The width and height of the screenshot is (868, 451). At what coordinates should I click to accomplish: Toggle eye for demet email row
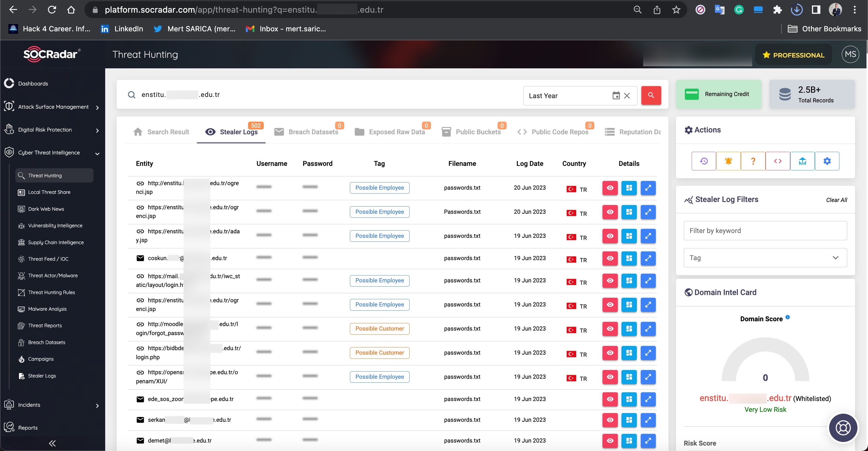(x=610, y=440)
